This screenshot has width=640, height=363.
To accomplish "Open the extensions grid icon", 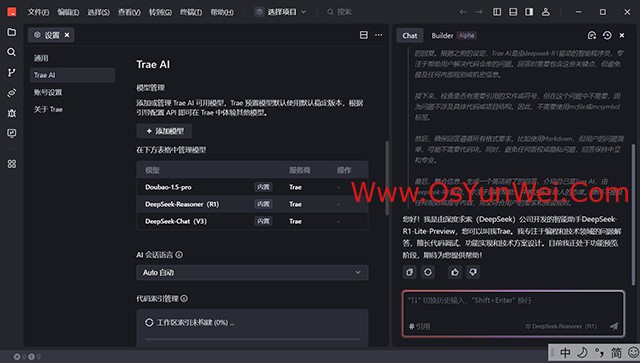I will (x=11, y=164).
